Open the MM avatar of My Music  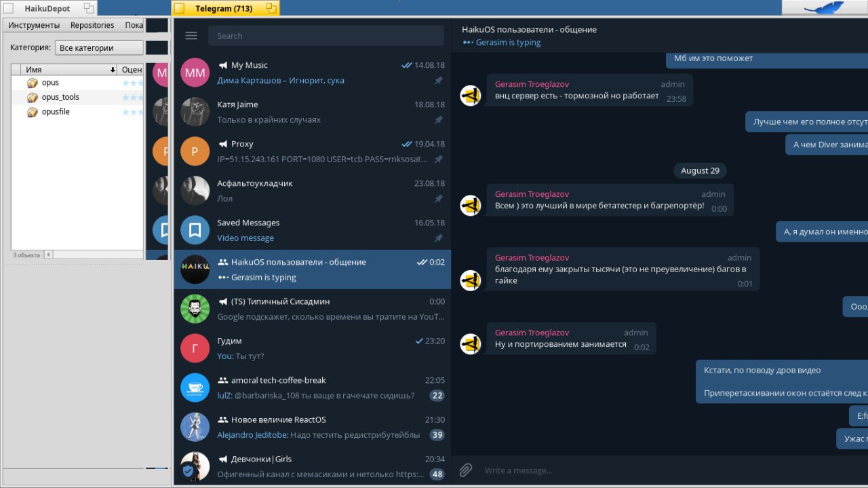coord(195,73)
